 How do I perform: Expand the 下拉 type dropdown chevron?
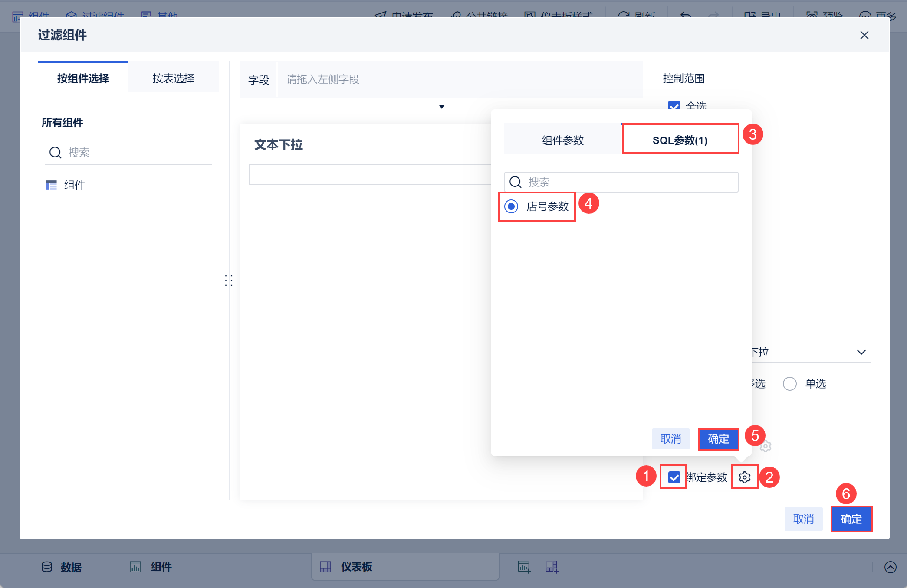coord(861,352)
